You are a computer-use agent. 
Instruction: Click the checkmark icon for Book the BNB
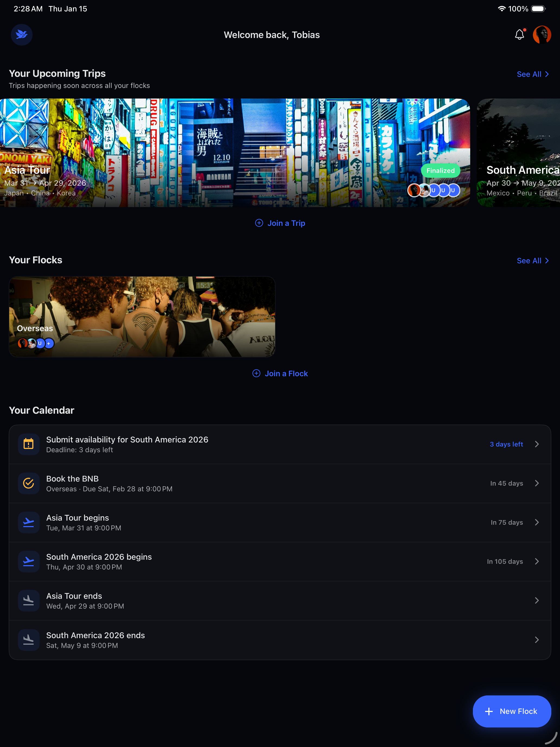[29, 483]
